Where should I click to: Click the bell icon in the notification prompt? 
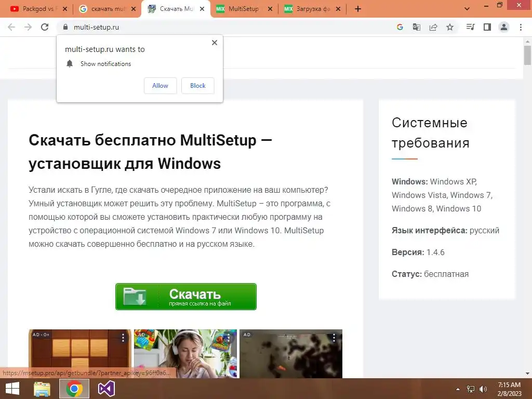pyautogui.click(x=70, y=63)
